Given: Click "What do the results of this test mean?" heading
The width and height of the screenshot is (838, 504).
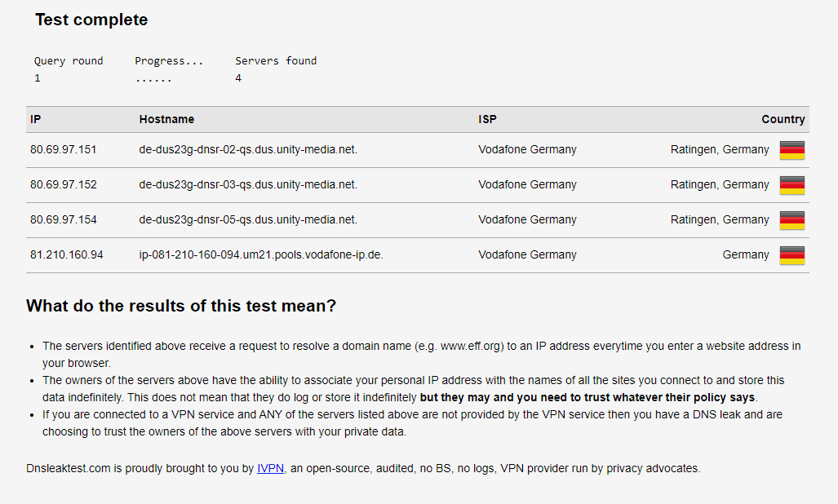Looking at the screenshot, I should [181, 306].
